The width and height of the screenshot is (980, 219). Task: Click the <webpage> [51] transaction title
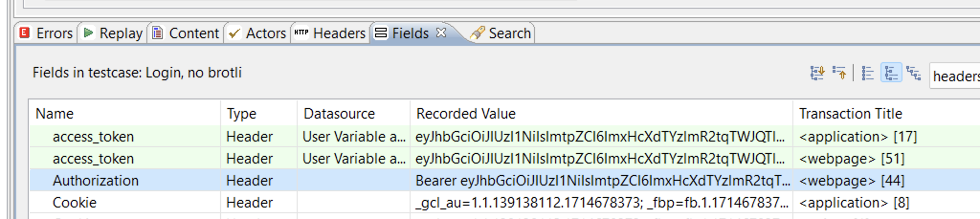pyautogui.click(x=852, y=158)
